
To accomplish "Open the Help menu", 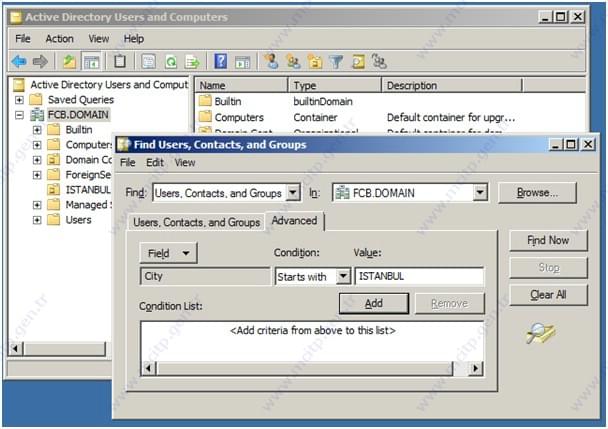I will (134, 39).
